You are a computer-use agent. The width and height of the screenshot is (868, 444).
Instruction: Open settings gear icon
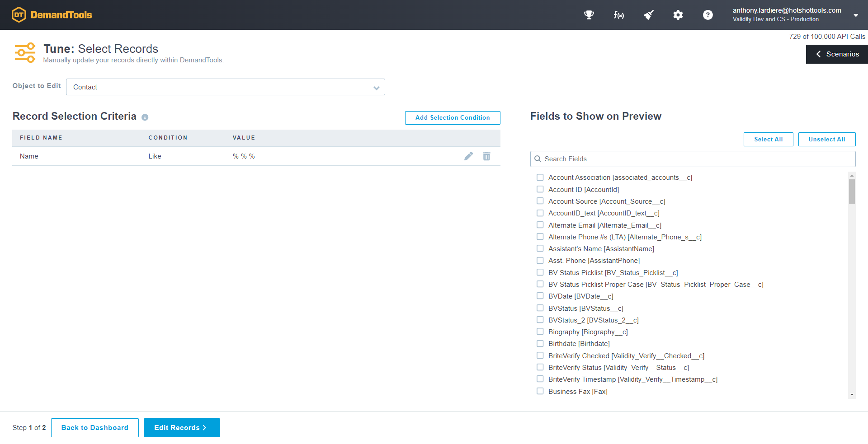678,15
